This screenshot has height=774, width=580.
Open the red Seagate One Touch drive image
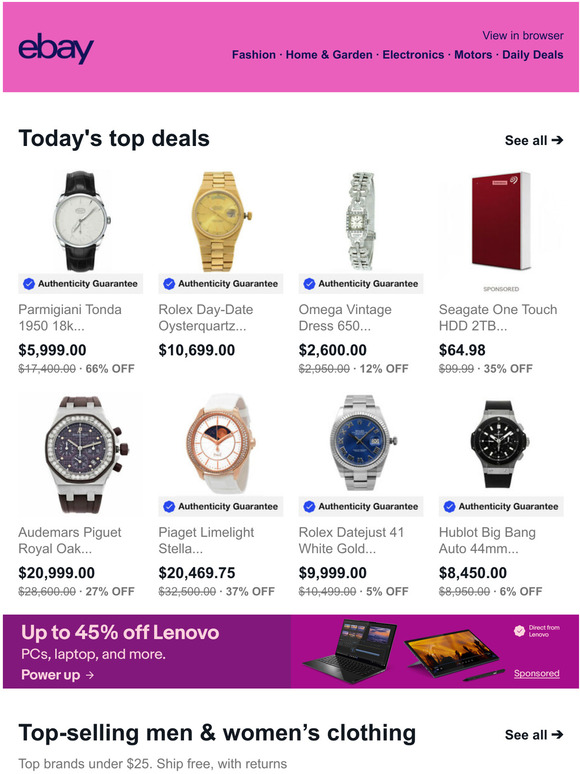(x=501, y=221)
